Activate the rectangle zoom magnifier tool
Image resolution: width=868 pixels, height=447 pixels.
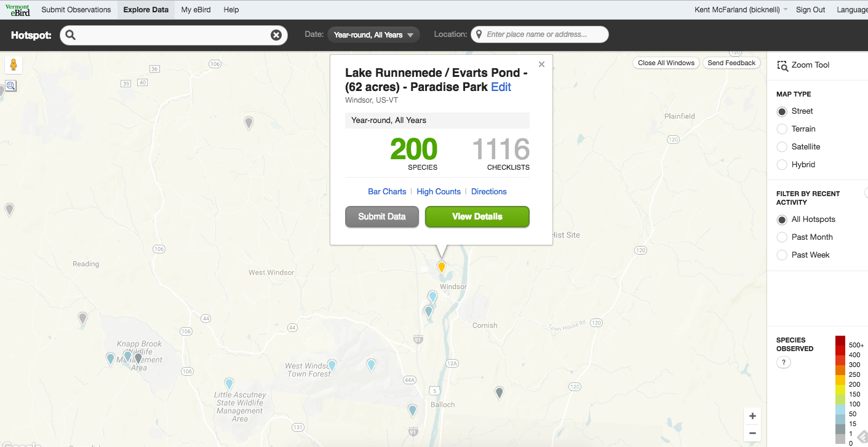(11, 85)
